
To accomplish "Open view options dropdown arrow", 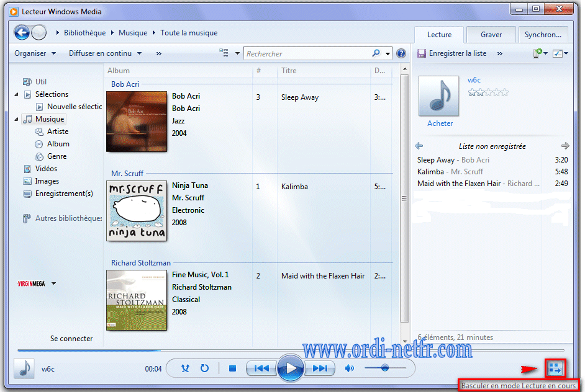I will [237, 53].
